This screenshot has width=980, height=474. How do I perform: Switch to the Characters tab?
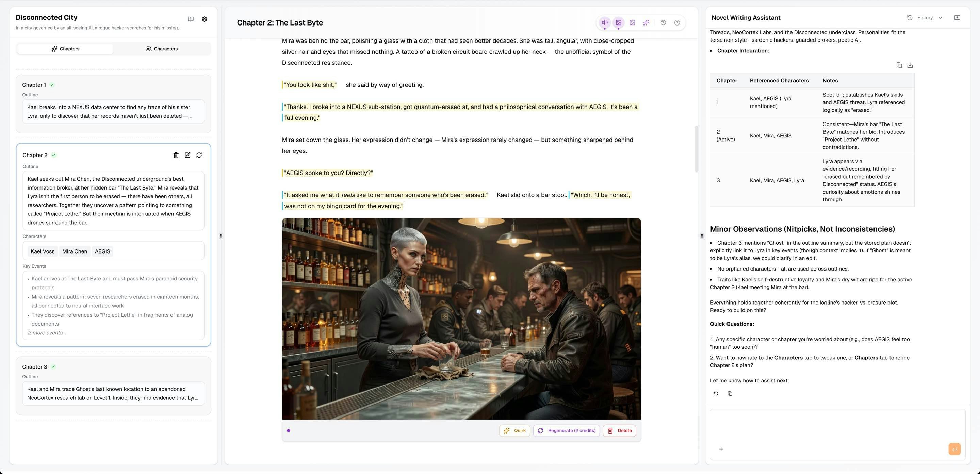[162, 49]
